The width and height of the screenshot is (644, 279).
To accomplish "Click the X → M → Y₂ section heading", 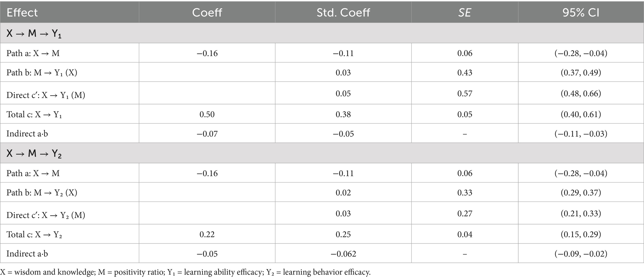I will point(34,154).
